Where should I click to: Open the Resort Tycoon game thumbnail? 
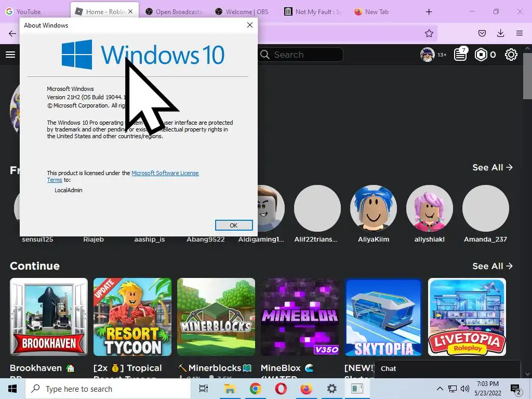pos(132,317)
